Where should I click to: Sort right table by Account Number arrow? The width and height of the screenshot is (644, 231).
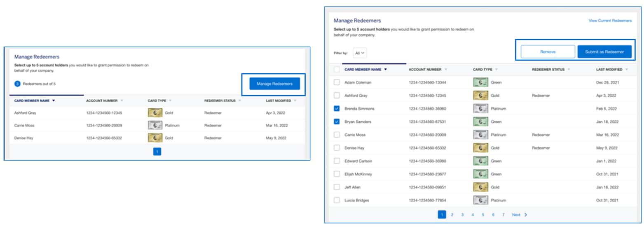click(446, 70)
